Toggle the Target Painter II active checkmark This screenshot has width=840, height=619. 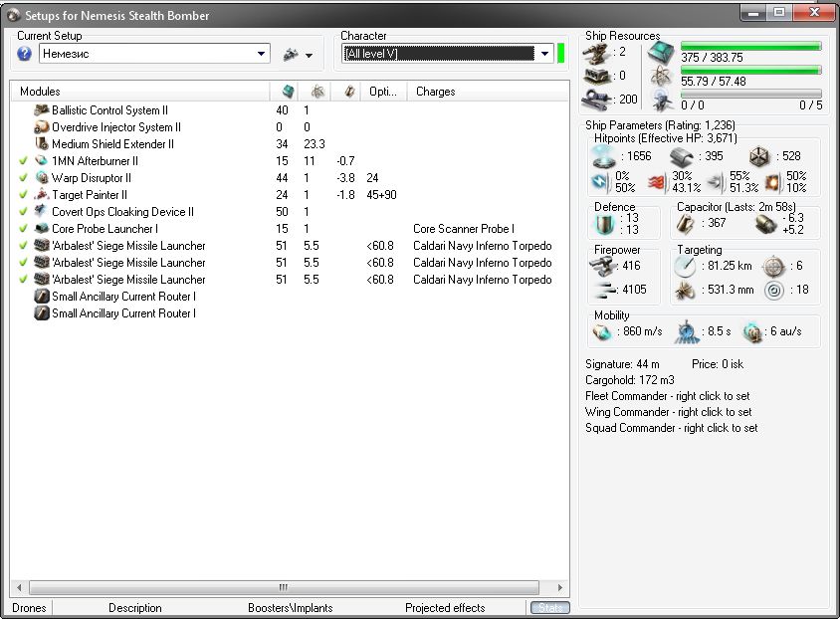[23, 194]
